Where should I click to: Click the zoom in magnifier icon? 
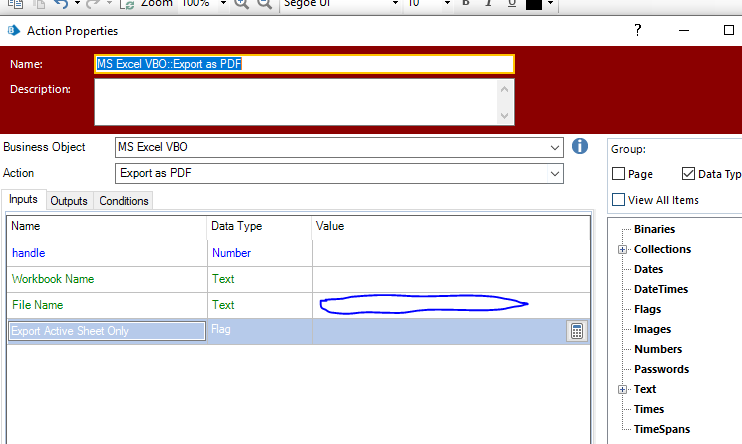[242, 4]
